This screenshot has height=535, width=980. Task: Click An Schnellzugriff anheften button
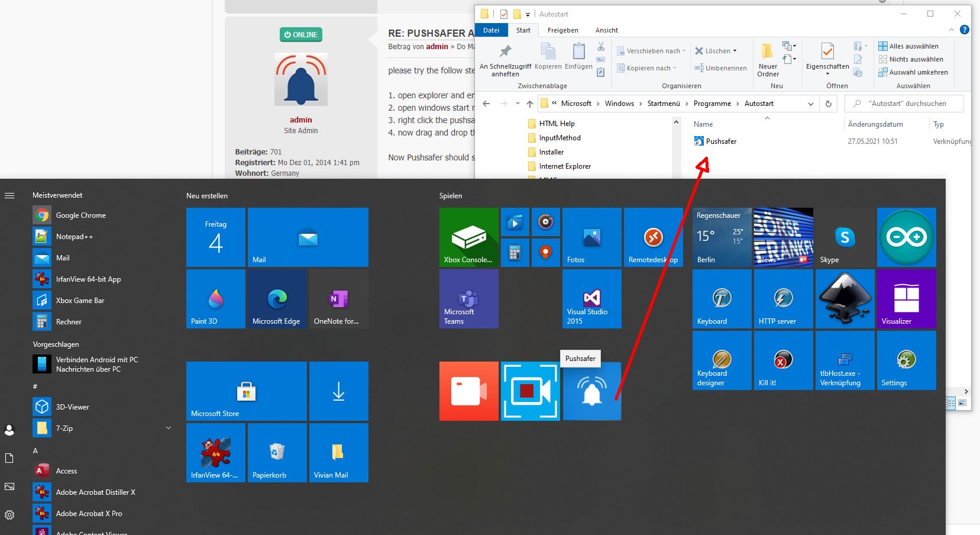click(505, 60)
